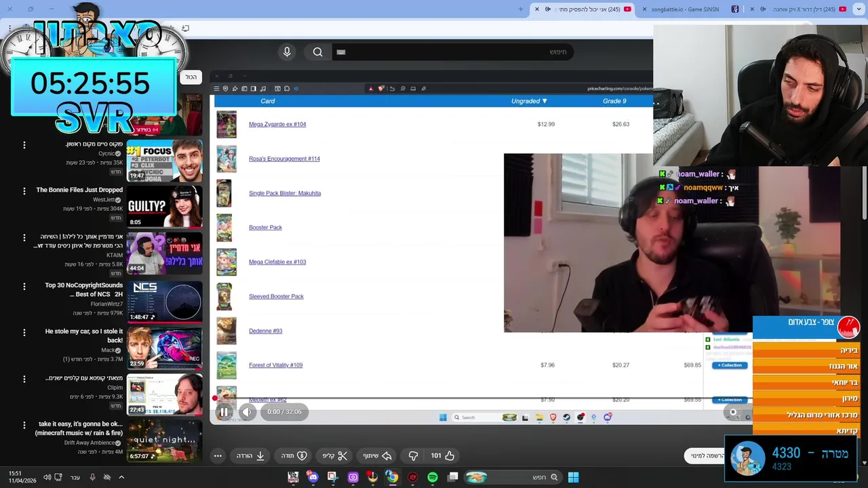
Task: Click the Card column header
Action: click(x=268, y=101)
